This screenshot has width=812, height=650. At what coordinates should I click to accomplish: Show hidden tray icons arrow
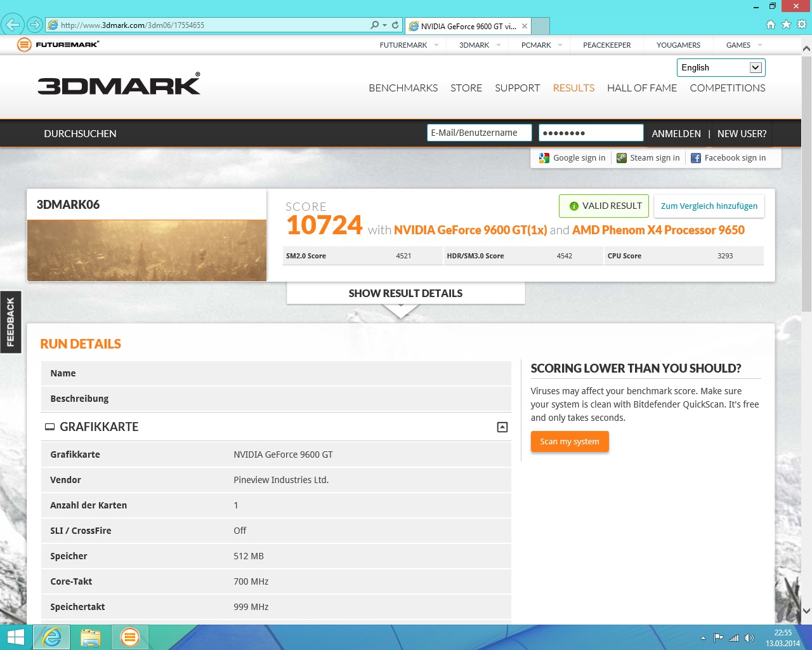703,638
